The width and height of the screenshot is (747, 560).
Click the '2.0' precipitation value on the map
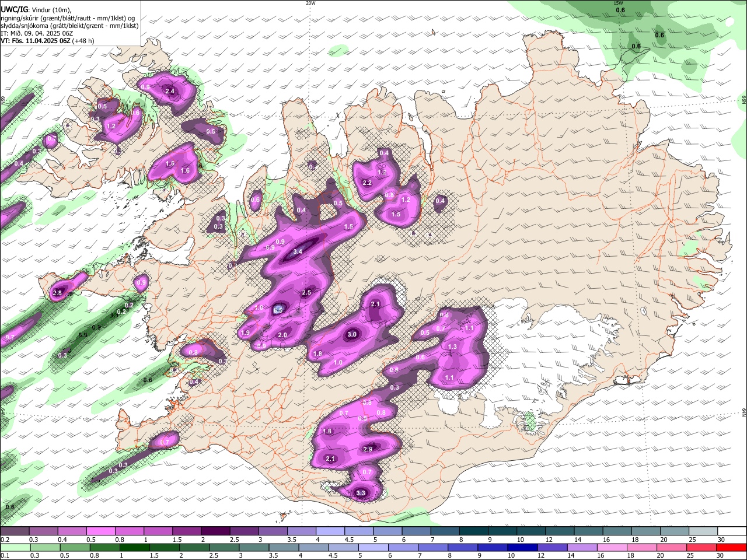pyautogui.click(x=282, y=335)
